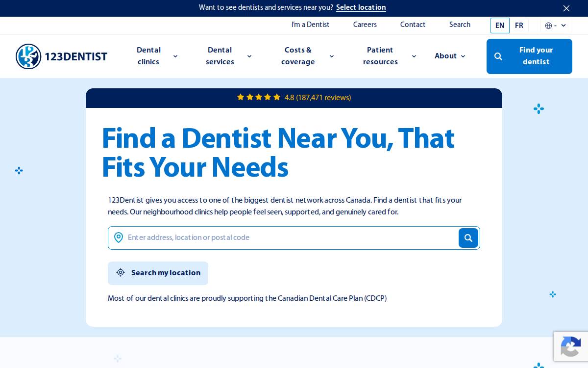588x368 pixels.
Task: Click the Canadian Dental Care Plan text
Action: (332, 298)
